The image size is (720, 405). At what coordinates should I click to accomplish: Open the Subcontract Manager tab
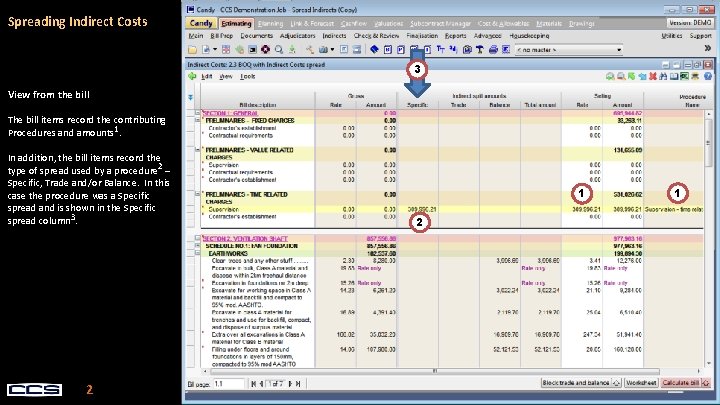point(440,23)
